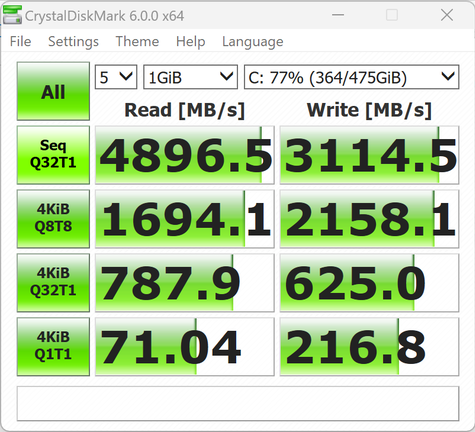This screenshot has width=475, height=432.
Task: Click the 4KiB Q1T1 write result 216.8
Action: (369, 347)
